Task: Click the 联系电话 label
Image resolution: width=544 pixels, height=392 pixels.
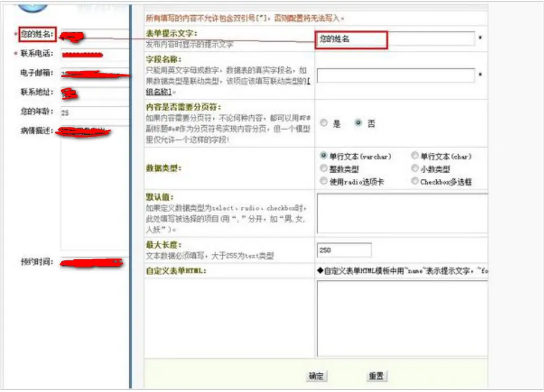Action: coord(37,54)
